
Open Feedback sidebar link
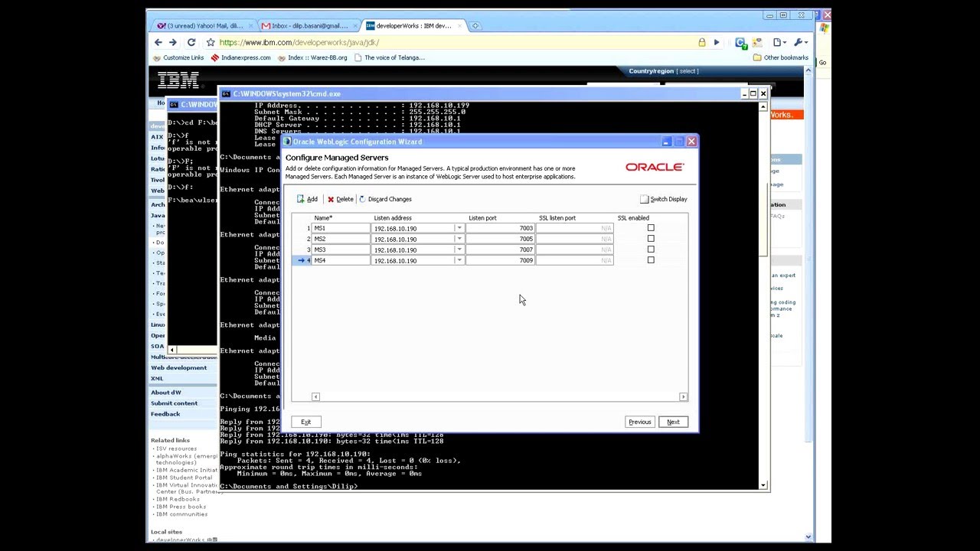(x=165, y=414)
